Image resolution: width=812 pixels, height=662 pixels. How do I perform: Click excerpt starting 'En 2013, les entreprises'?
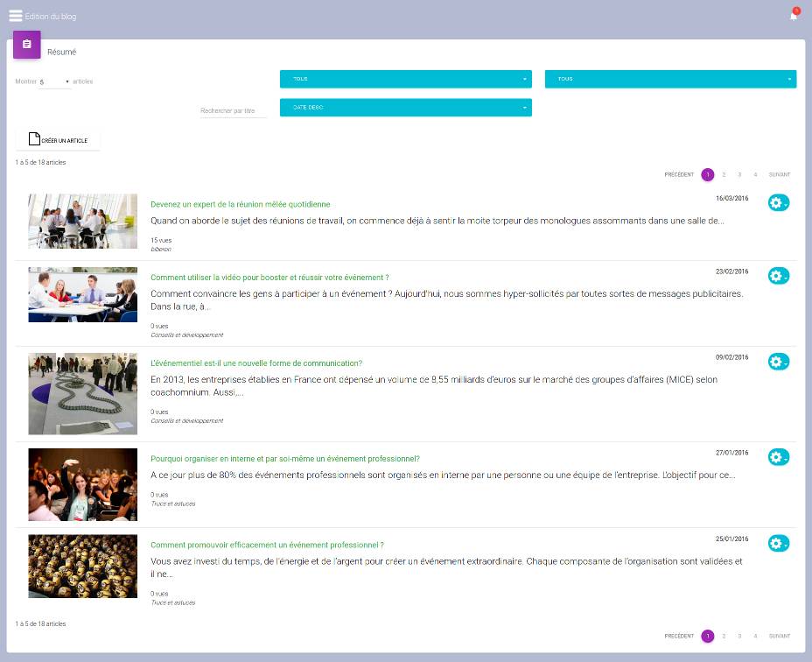434,385
